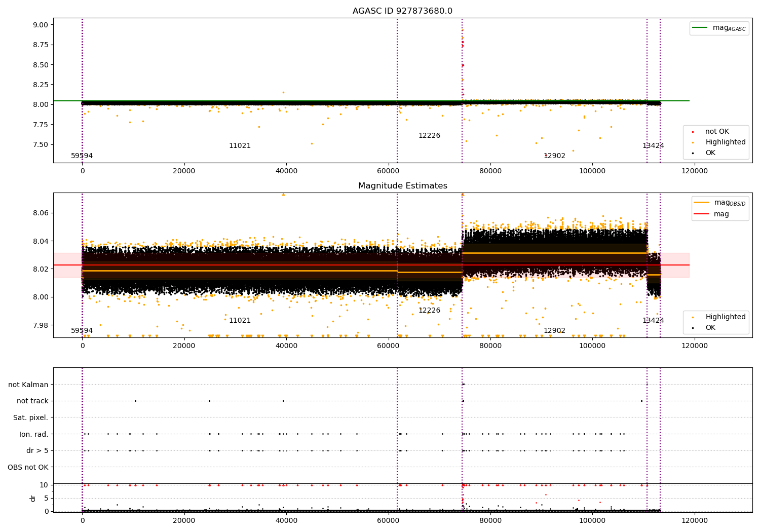
Task: Click obsid label 12226 in AGASC ID plot
Action: [429, 136]
